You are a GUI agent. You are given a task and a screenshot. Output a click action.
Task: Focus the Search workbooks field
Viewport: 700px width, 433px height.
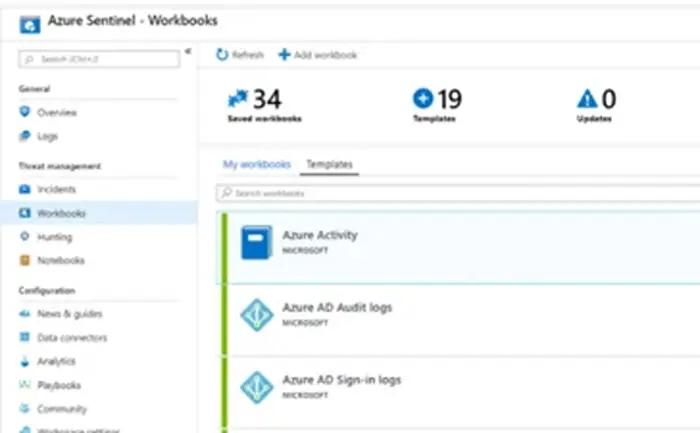(x=458, y=193)
